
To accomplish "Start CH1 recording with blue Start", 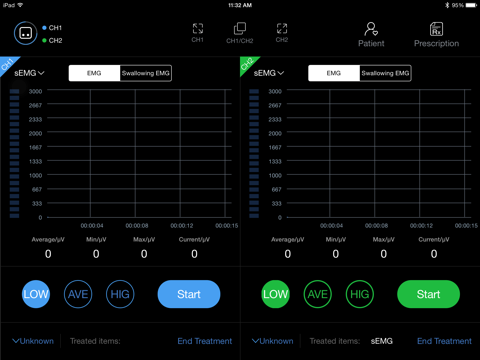I will click(189, 294).
